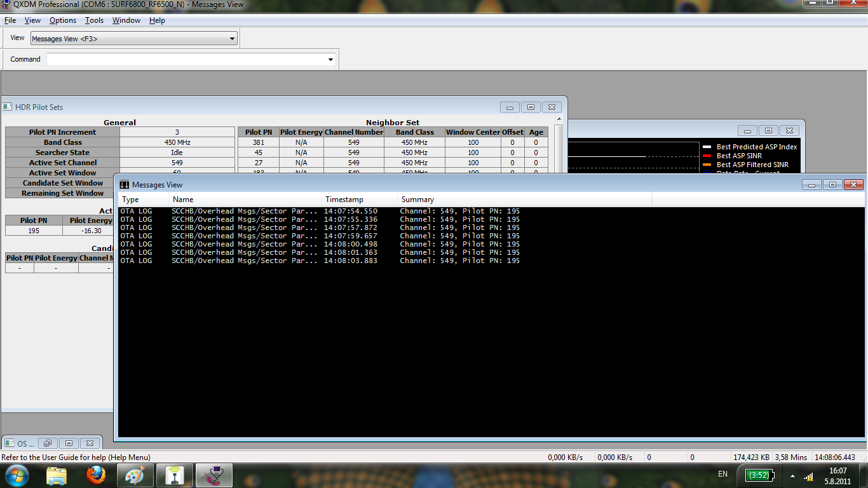Click the HDR Pilot Sets scrollbar up arrow

559,119
